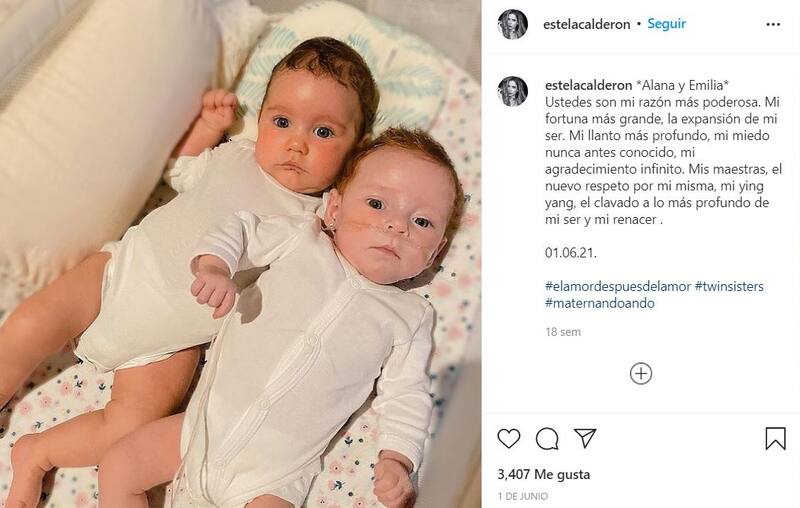Click the caption text starting with Ustedes son
The image size is (800, 508).
[663, 161]
